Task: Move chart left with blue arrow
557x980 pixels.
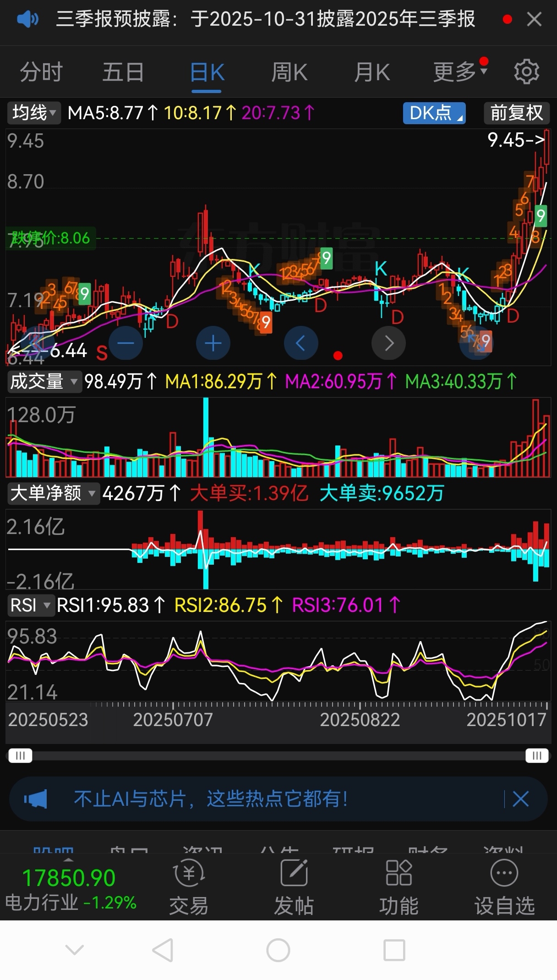Action: [x=301, y=343]
